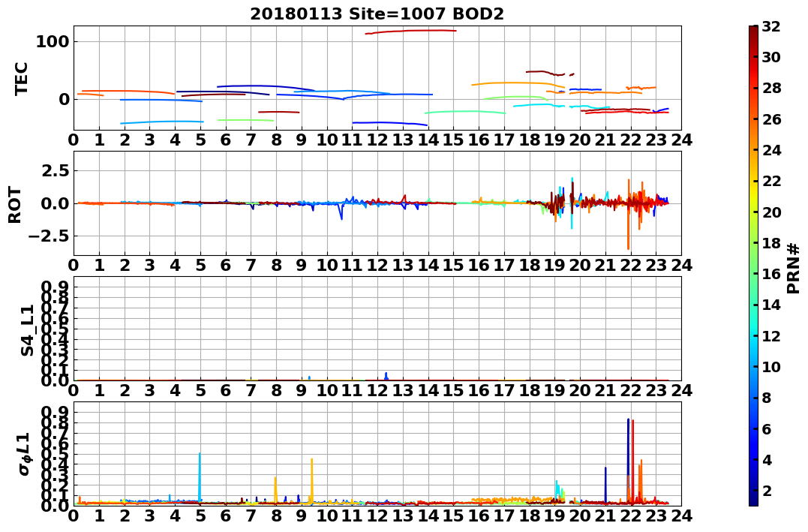This screenshot has width=808, height=532.
Task: Click the plot title "20180113 Site=1007 BOD2"
Action: click(377, 14)
